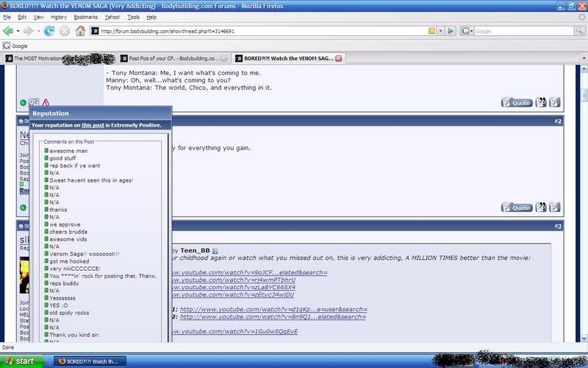The image size is (588, 368).
Task: Open YouTube link ending zLaBYC66SX4
Action: pyautogui.click(x=234, y=287)
